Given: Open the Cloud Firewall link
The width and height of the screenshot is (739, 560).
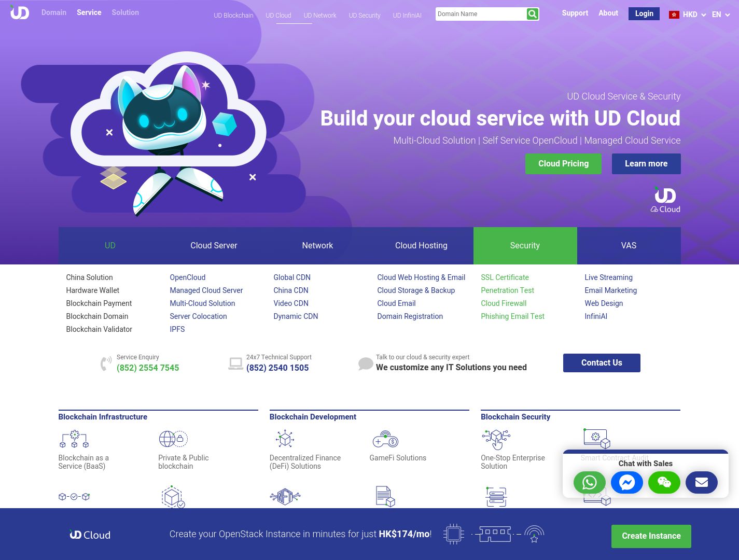Looking at the screenshot, I should coord(504,303).
